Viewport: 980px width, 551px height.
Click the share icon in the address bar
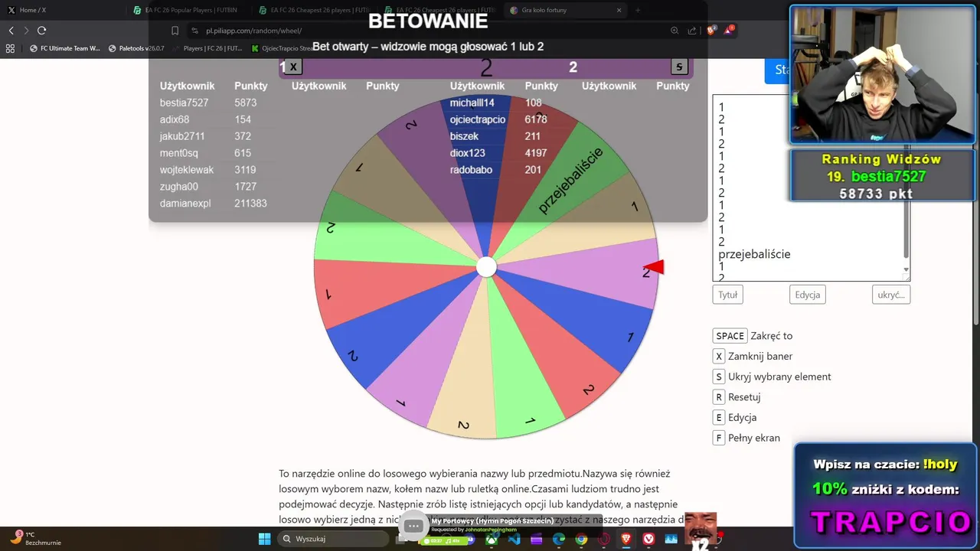pyautogui.click(x=692, y=31)
